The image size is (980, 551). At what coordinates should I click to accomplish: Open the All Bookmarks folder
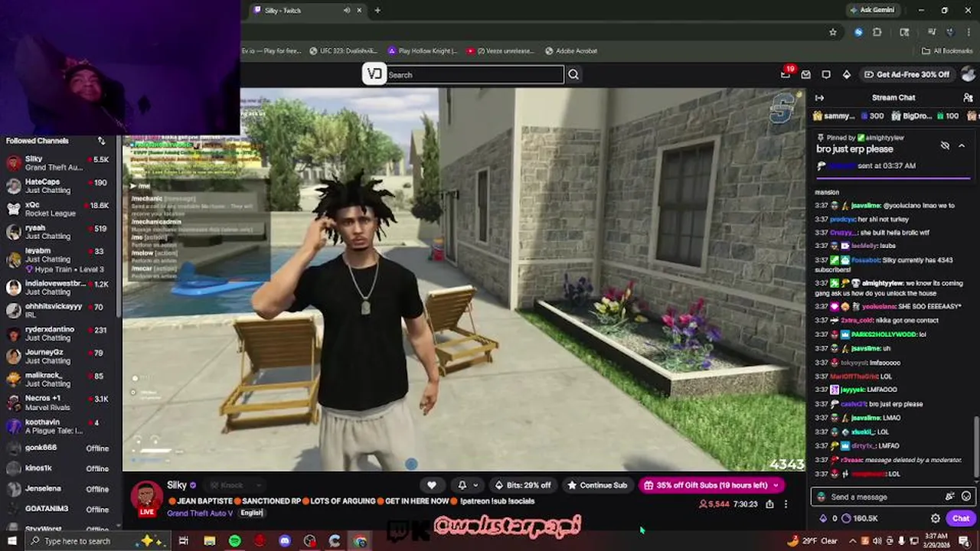tap(947, 51)
